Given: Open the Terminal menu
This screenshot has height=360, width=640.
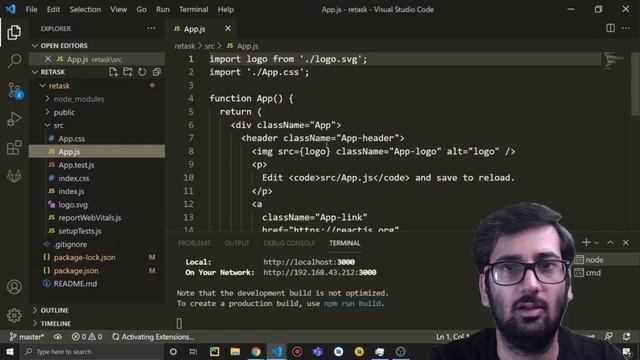Looking at the screenshot, I should click(193, 9).
